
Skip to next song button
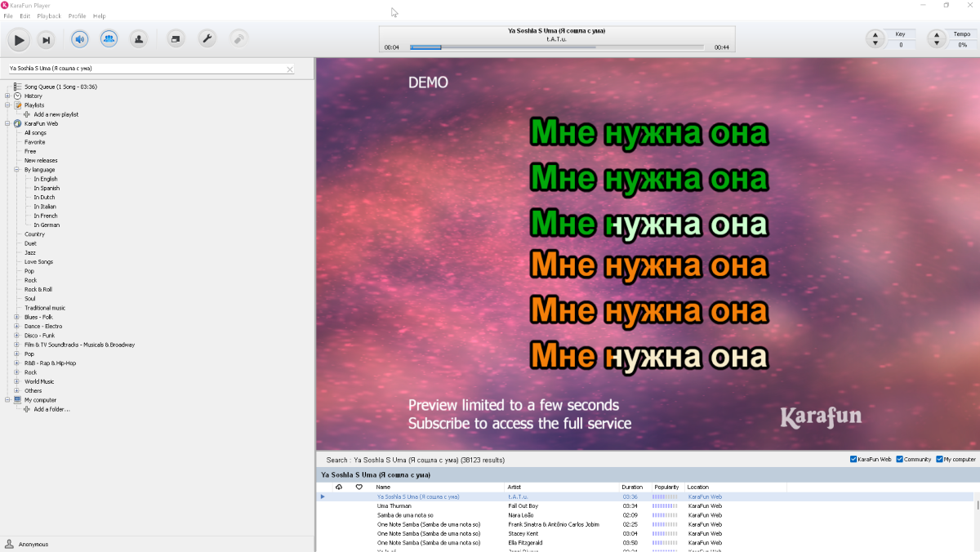point(47,39)
